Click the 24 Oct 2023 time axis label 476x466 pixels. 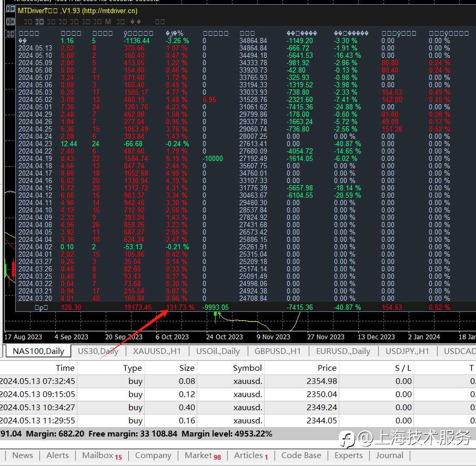click(225, 337)
